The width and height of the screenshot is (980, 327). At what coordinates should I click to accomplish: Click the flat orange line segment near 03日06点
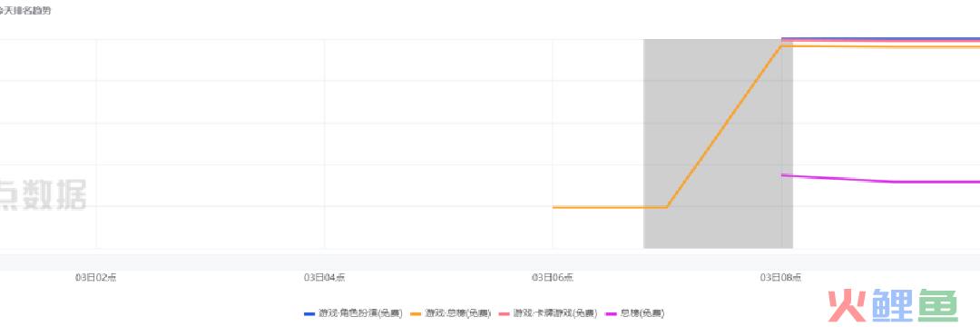[x=610, y=207]
